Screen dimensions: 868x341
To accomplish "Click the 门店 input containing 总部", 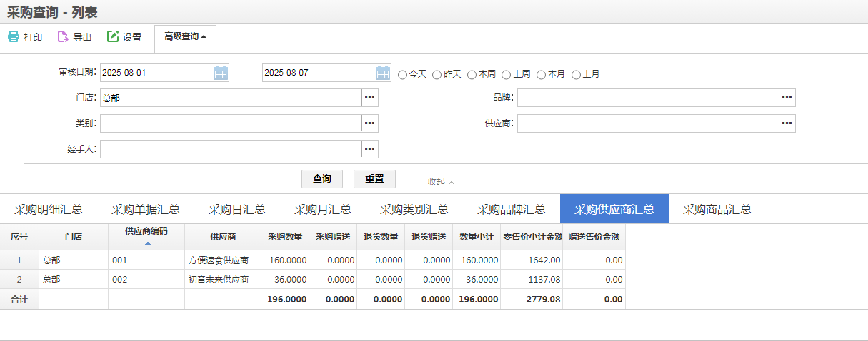I will coord(231,98).
